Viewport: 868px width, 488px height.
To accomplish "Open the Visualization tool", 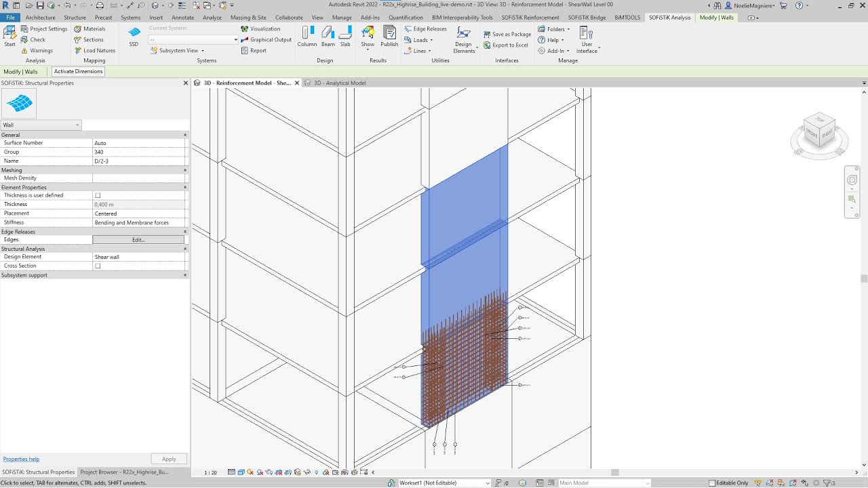I will [260, 29].
